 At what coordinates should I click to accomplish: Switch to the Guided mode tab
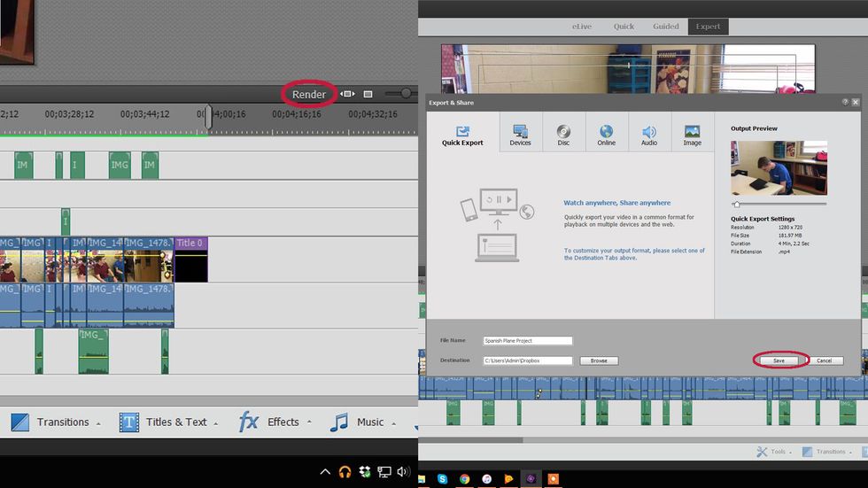[665, 27]
